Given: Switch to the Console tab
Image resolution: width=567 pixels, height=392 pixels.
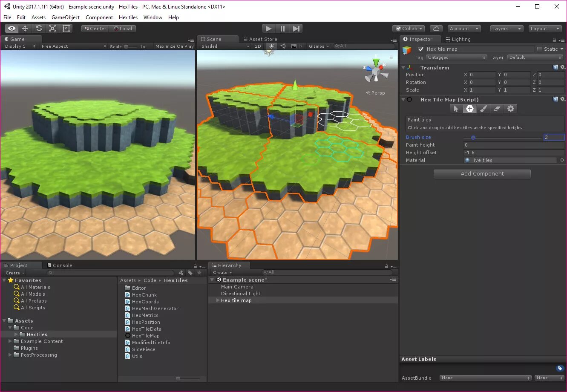Looking at the screenshot, I should tap(60, 265).
